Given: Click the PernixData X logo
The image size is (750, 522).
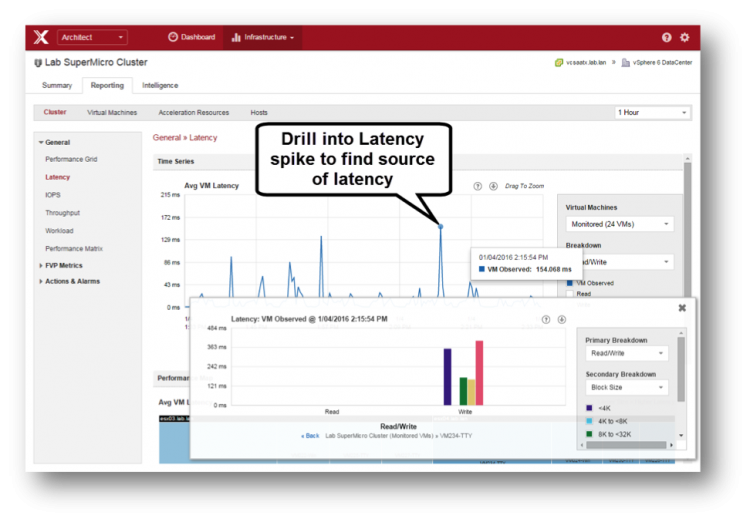Looking at the screenshot, I should [x=41, y=37].
